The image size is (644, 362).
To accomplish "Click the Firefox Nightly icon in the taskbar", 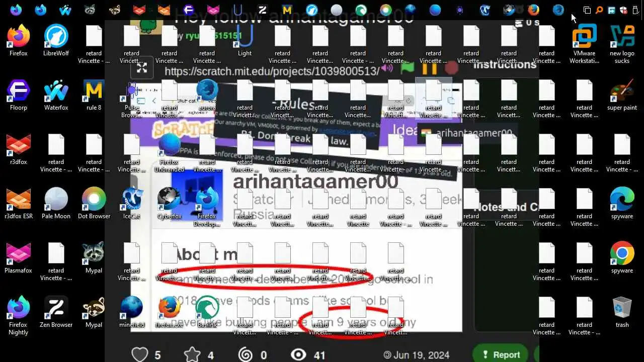I will click(x=16, y=10).
